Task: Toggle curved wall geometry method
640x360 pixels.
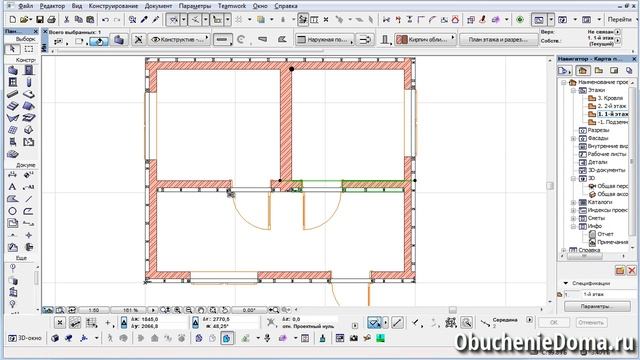Action: point(241,40)
